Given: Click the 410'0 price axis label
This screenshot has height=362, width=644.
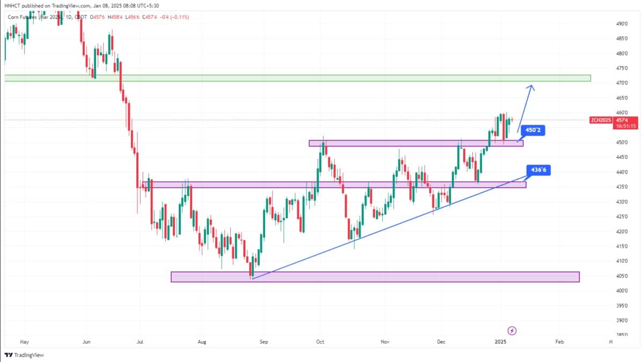Looking at the screenshot, I should pyautogui.click(x=623, y=261).
